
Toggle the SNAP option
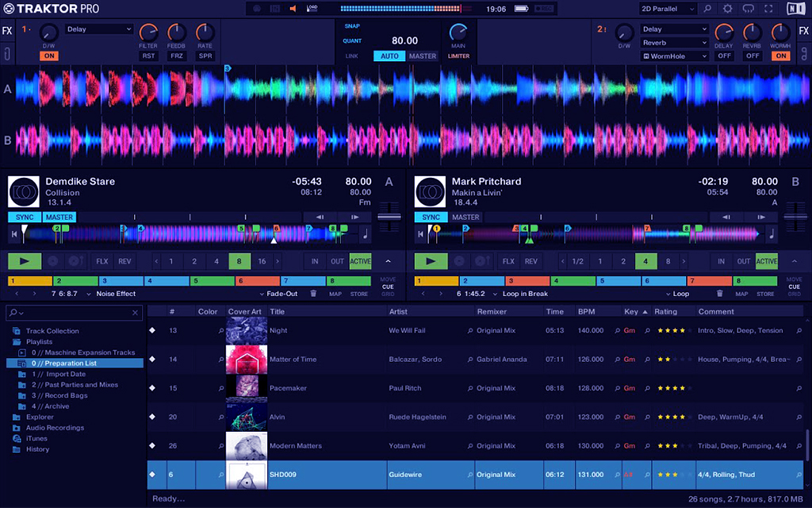coord(352,26)
